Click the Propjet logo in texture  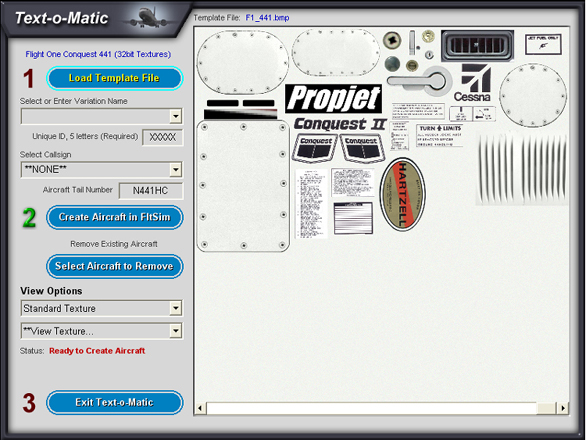tap(333, 99)
